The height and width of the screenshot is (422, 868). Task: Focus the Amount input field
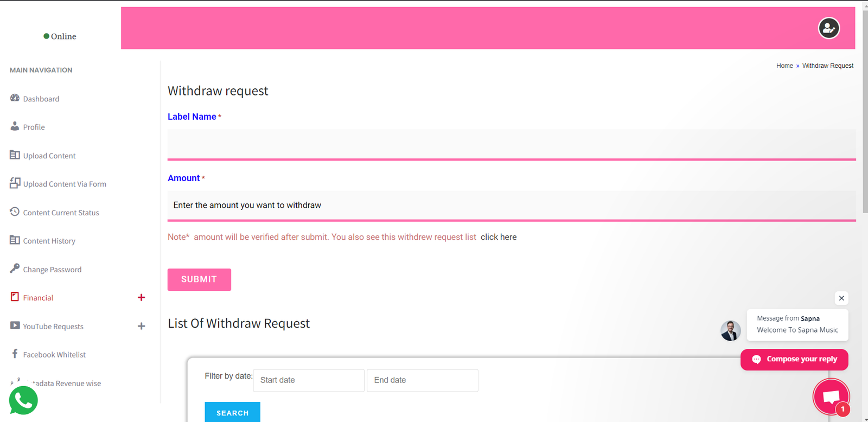(511, 205)
